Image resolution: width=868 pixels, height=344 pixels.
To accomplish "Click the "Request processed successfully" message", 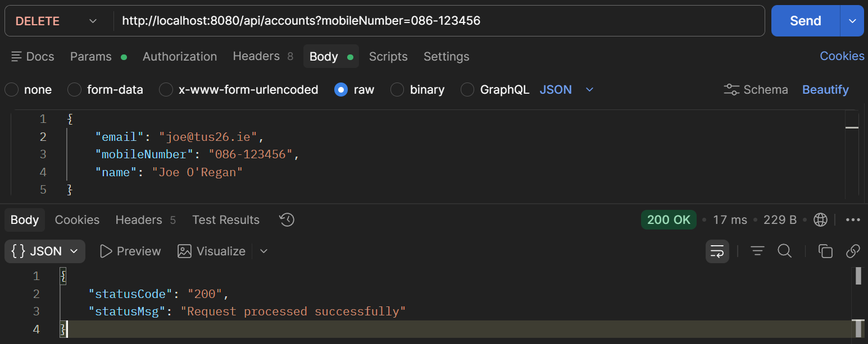I will pyautogui.click(x=293, y=311).
